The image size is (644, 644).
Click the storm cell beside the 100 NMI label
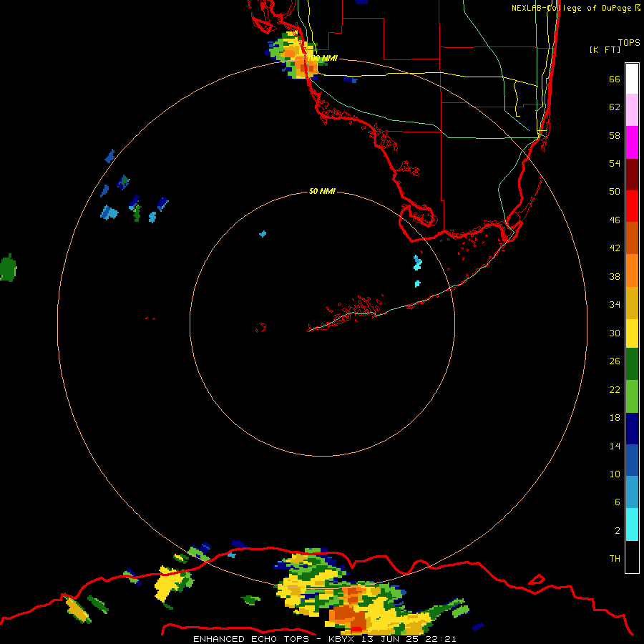coord(295,57)
